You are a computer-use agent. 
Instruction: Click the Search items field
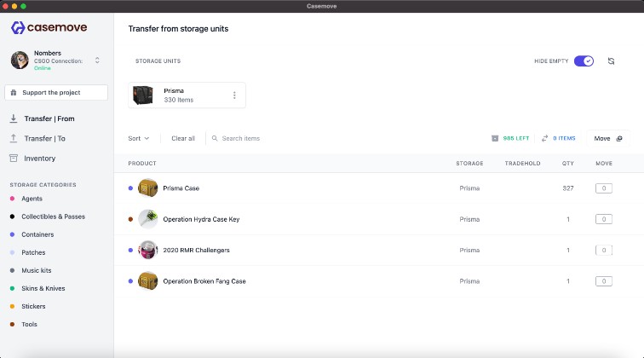[x=241, y=139]
